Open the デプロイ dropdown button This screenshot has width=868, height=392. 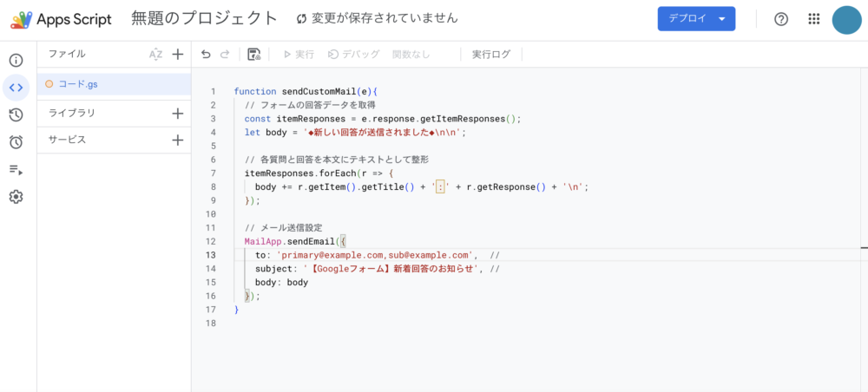pos(696,19)
